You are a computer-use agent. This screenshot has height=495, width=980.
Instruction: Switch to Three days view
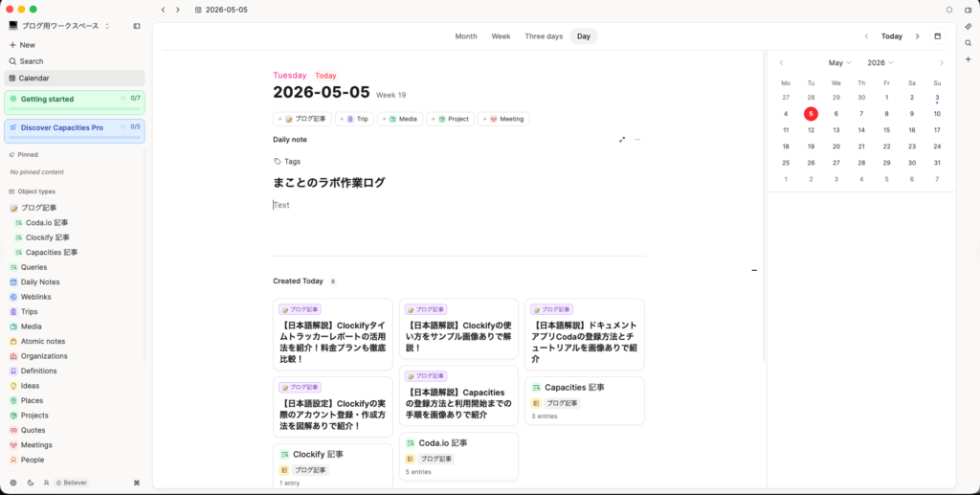point(544,36)
